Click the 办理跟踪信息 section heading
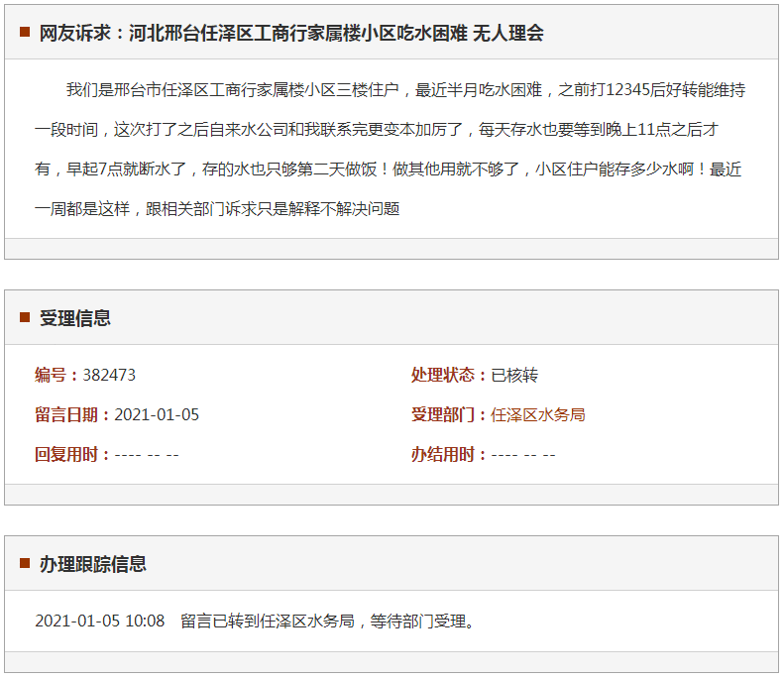Screen dimensions: 784x679 click(93, 564)
